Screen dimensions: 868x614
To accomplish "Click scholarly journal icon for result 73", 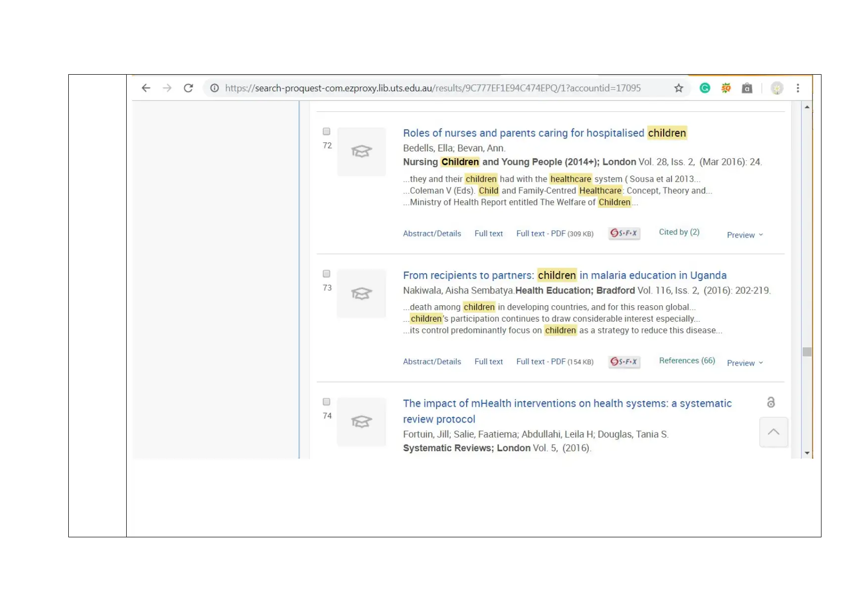I will 361,293.
